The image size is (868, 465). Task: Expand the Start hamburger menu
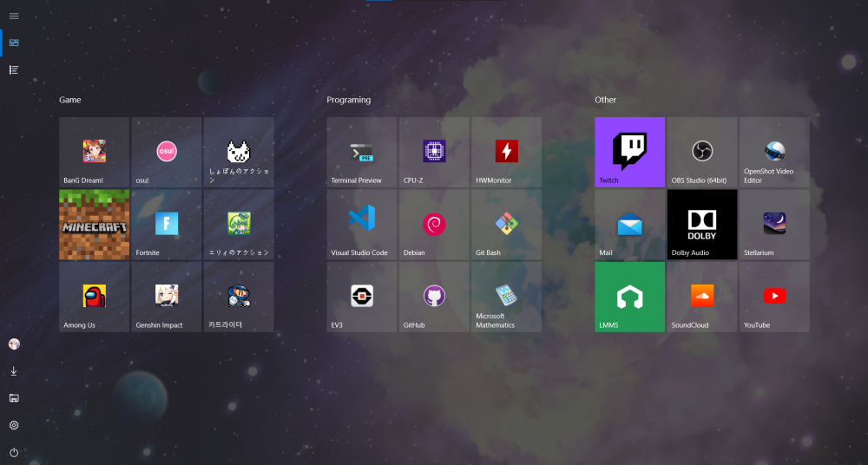pos(14,16)
